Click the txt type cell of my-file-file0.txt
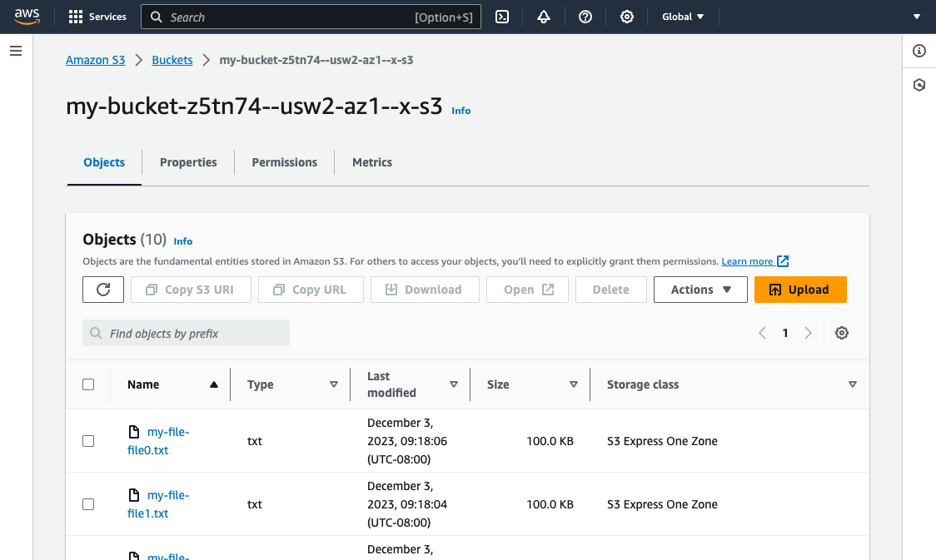The height and width of the screenshot is (560, 936). point(255,441)
